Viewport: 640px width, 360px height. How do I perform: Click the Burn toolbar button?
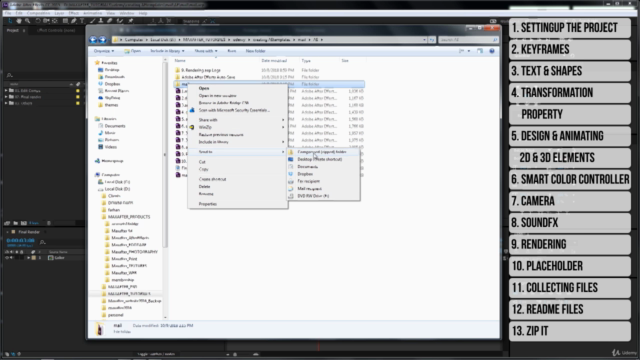pos(232,51)
